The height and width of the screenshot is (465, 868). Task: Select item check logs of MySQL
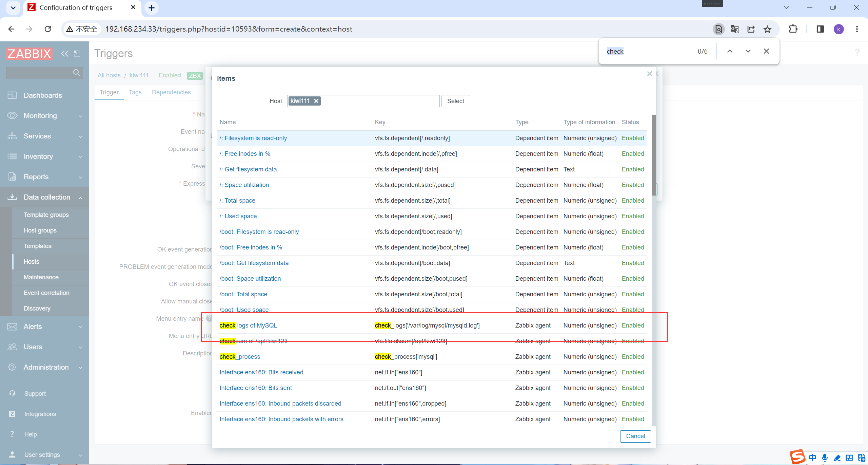[248, 325]
